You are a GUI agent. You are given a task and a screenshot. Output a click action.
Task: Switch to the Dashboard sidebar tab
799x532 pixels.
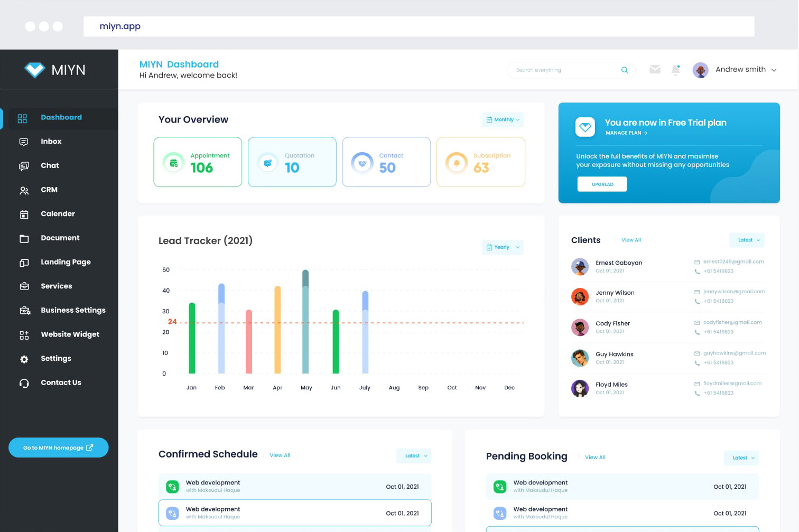coord(61,117)
